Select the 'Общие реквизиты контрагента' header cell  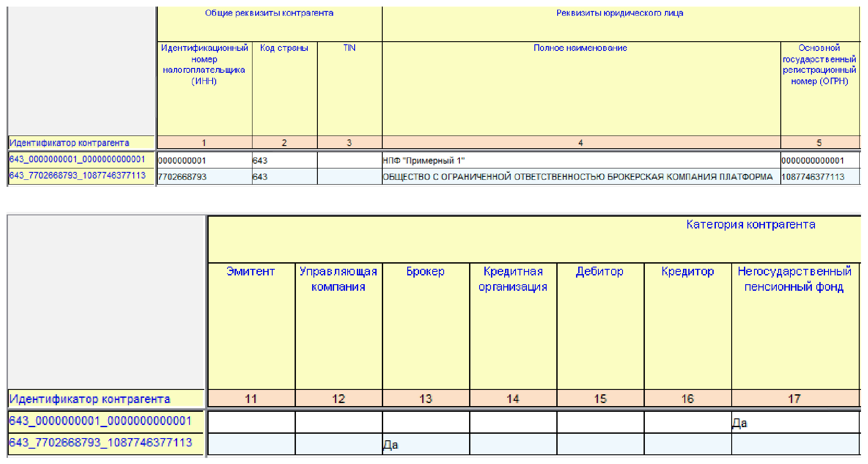269,24
